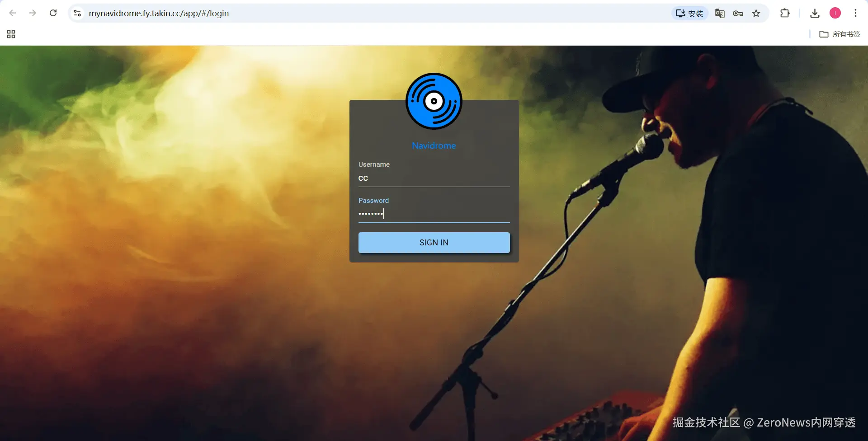The height and width of the screenshot is (441, 868).
Task: Reload the Navidrome login page
Action: (53, 13)
